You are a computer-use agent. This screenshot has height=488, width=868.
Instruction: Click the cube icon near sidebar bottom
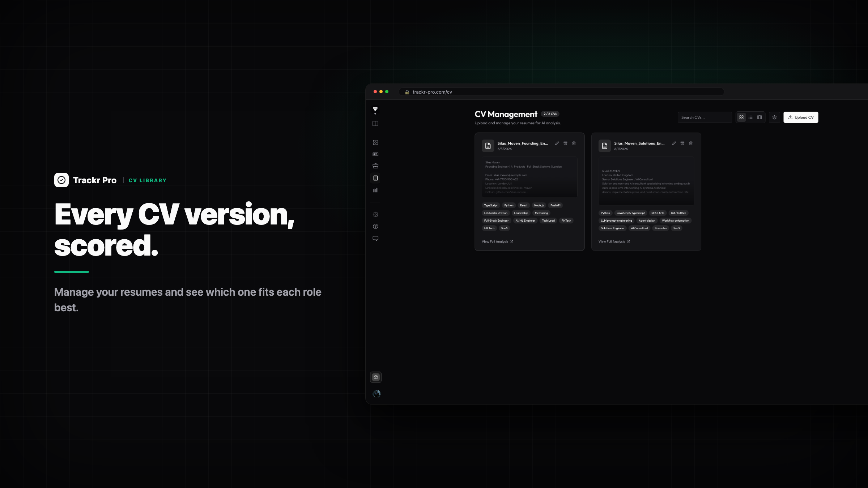coord(376,377)
